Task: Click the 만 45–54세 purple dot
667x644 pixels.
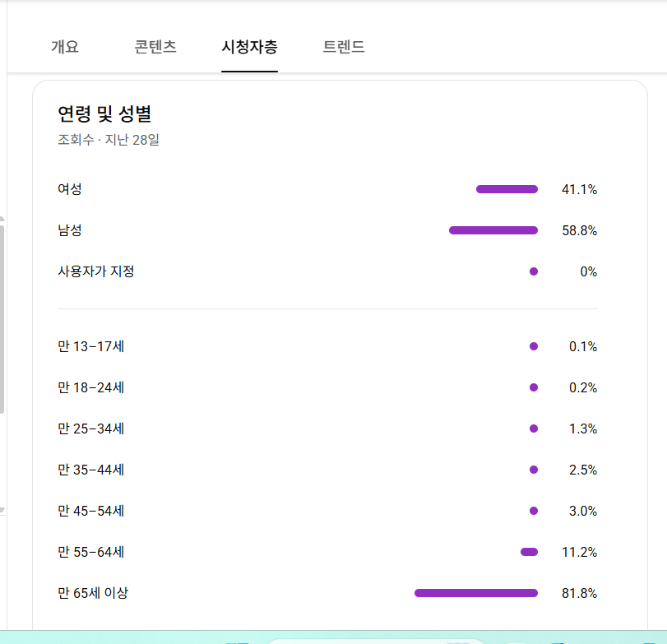Action: tap(534, 511)
